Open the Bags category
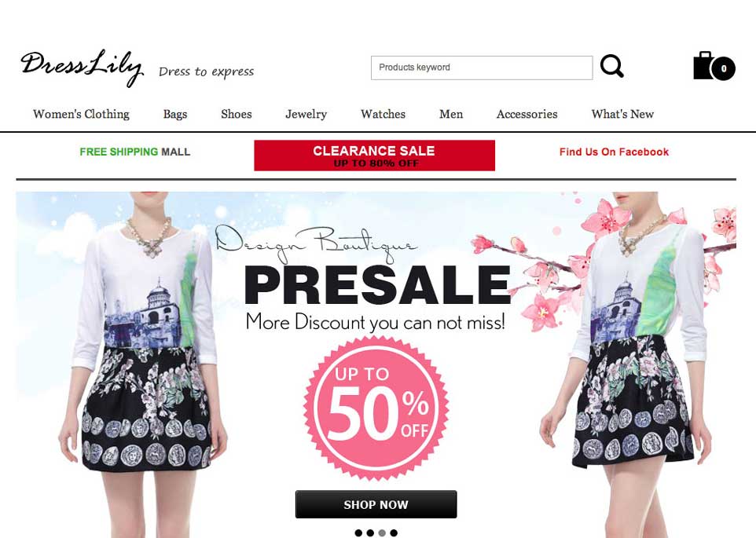The width and height of the screenshot is (756, 538). tap(175, 114)
